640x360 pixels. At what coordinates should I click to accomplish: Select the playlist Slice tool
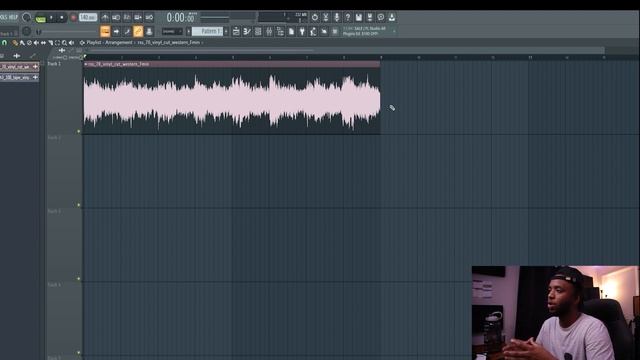coord(51,42)
